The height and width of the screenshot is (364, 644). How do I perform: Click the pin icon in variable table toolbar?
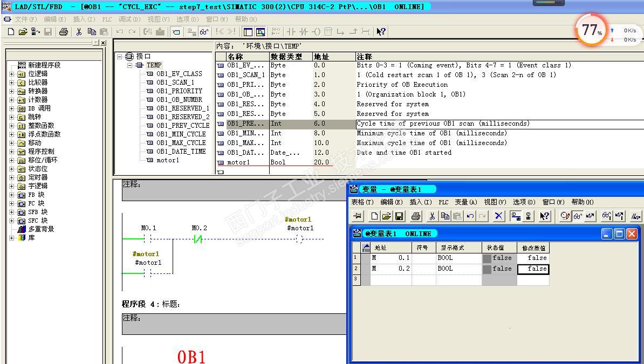[x=357, y=216]
